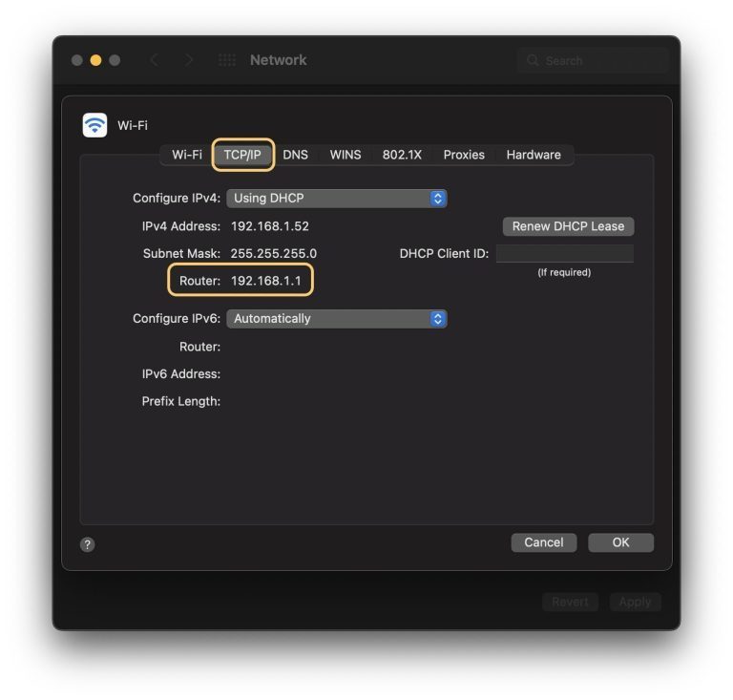Go to the WINS tab
733x700 pixels.
pyautogui.click(x=346, y=155)
